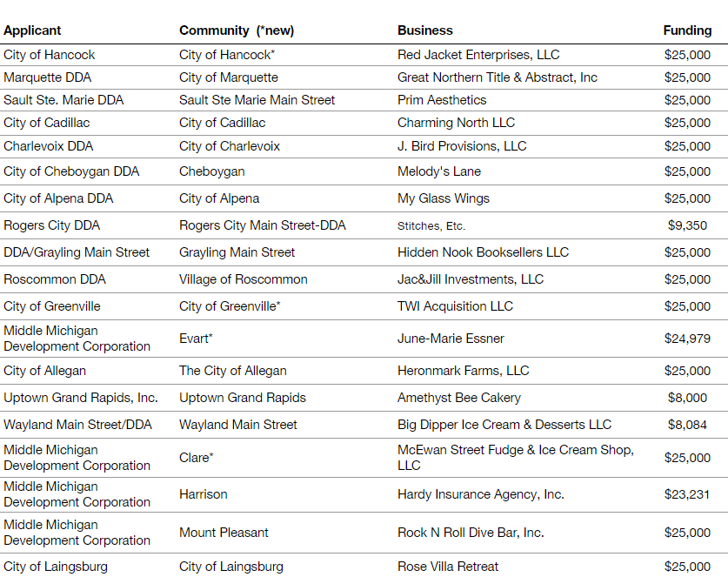Click the Funding column header
This screenshot has width=728, height=577.
[687, 30]
